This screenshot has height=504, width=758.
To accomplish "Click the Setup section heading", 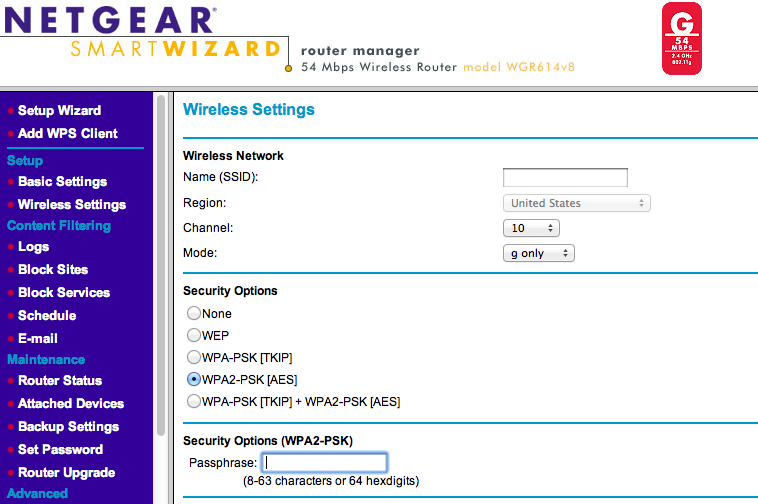I will pos(25,160).
